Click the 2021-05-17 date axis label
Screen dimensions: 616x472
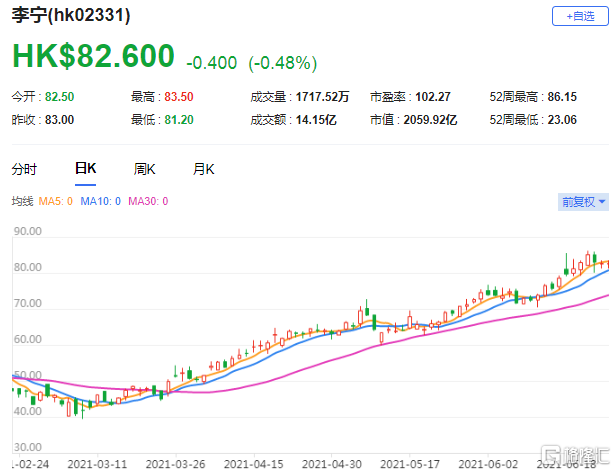(410, 464)
